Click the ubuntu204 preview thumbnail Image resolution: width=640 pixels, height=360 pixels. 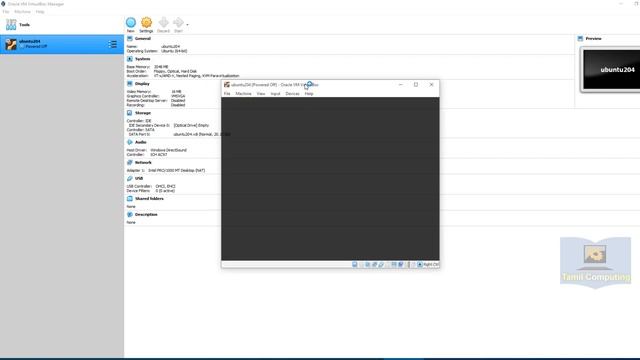click(611, 69)
